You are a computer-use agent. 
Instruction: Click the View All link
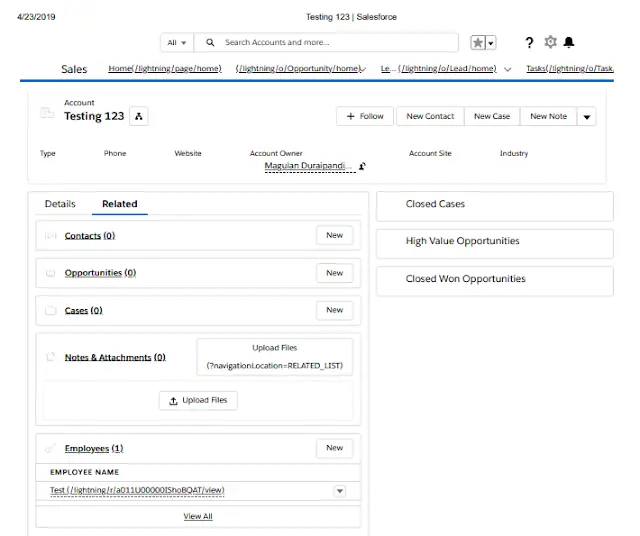(198, 516)
